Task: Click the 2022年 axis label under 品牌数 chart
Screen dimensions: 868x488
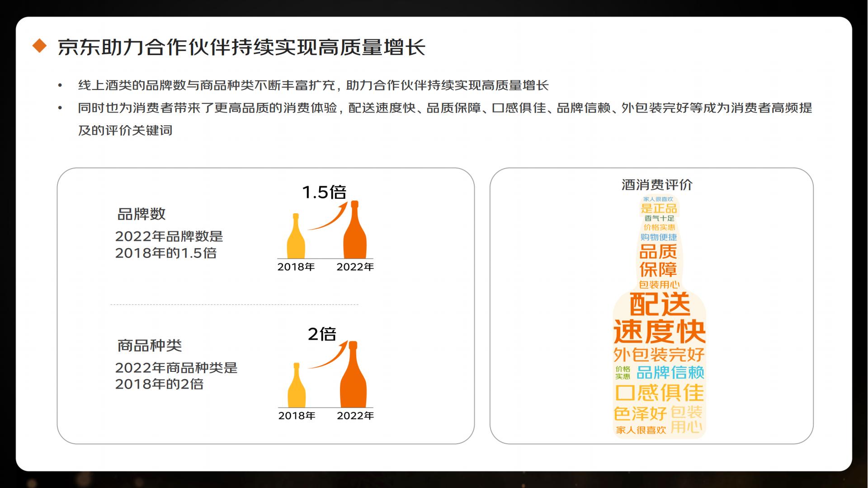Action: (x=355, y=267)
